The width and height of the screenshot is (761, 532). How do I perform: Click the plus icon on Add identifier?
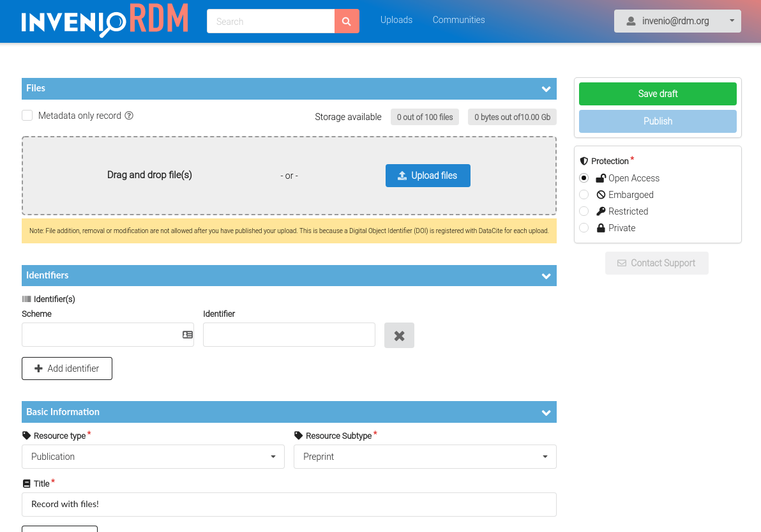click(x=38, y=369)
